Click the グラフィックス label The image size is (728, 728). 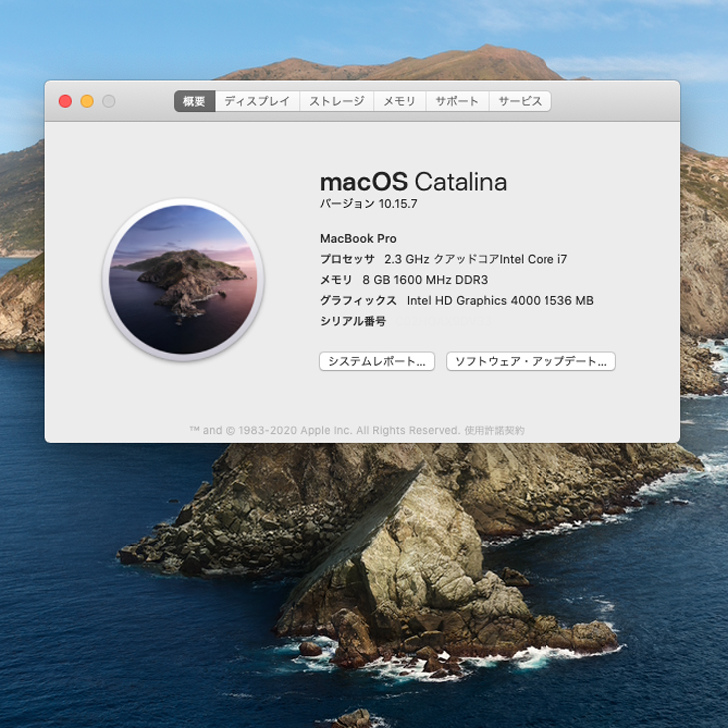point(358,300)
